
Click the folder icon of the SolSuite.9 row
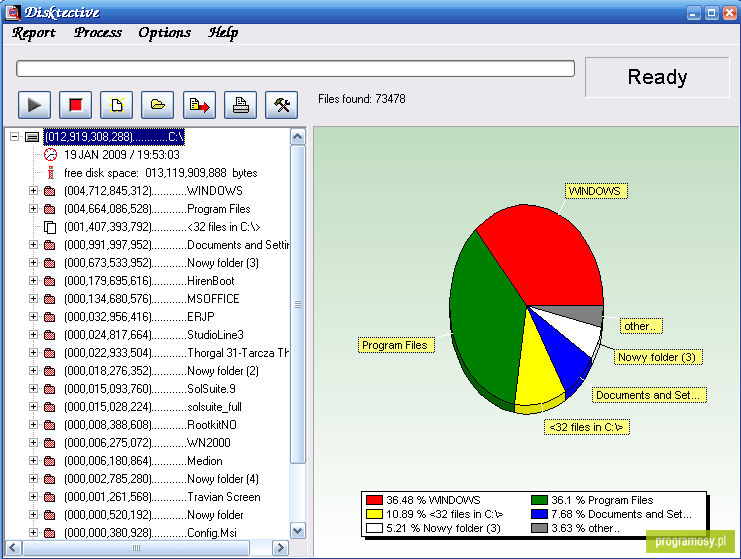coord(50,389)
